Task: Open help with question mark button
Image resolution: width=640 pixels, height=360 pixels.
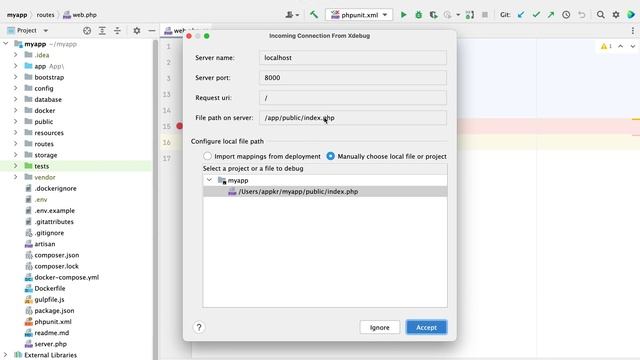Action: (199, 327)
